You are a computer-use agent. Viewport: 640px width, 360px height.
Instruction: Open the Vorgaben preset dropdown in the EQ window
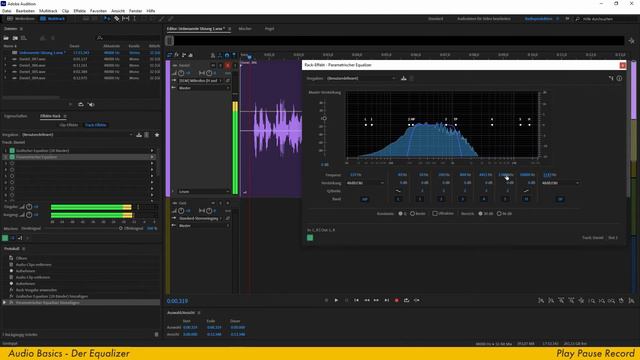361,78
